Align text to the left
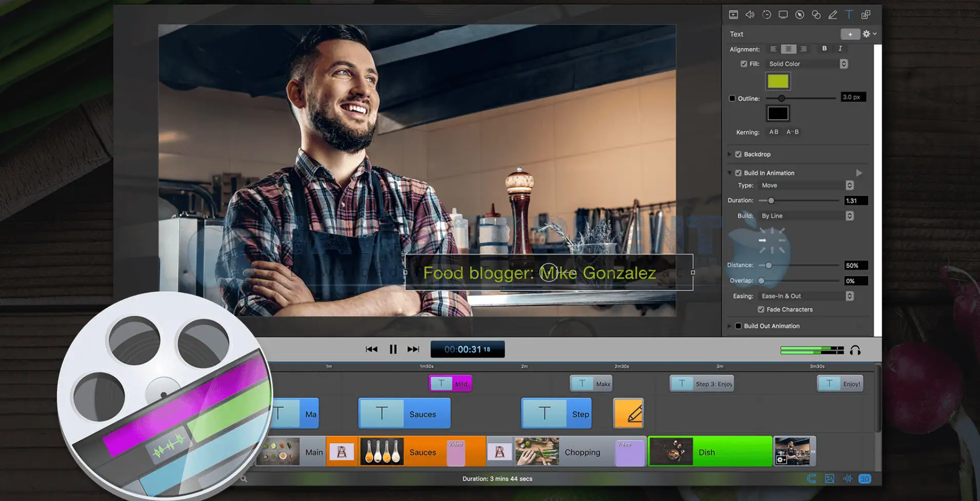The image size is (980, 501). click(x=773, y=49)
